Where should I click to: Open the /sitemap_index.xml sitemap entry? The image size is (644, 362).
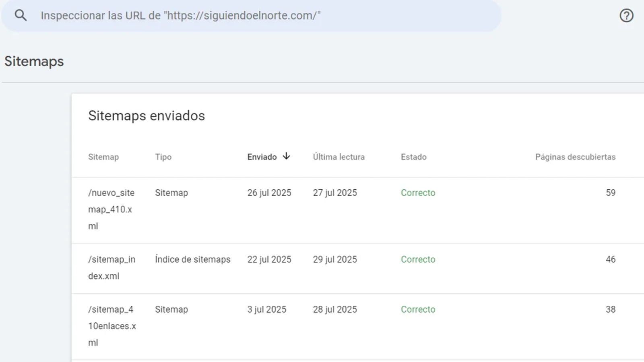[111, 267]
